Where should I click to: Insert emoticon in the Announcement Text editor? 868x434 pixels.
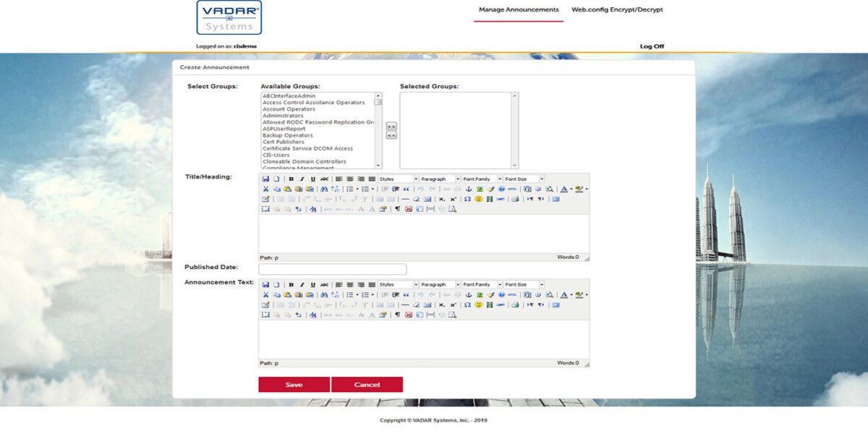point(479,305)
